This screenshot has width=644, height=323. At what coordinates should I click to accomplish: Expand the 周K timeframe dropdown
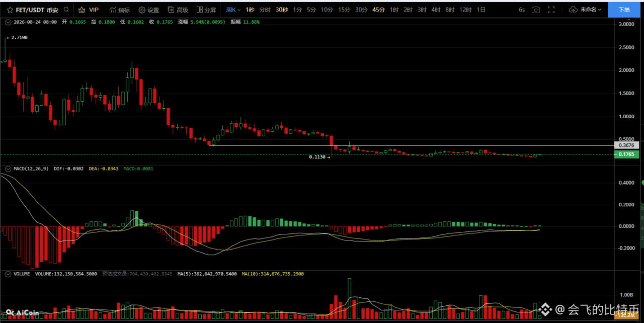point(233,10)
